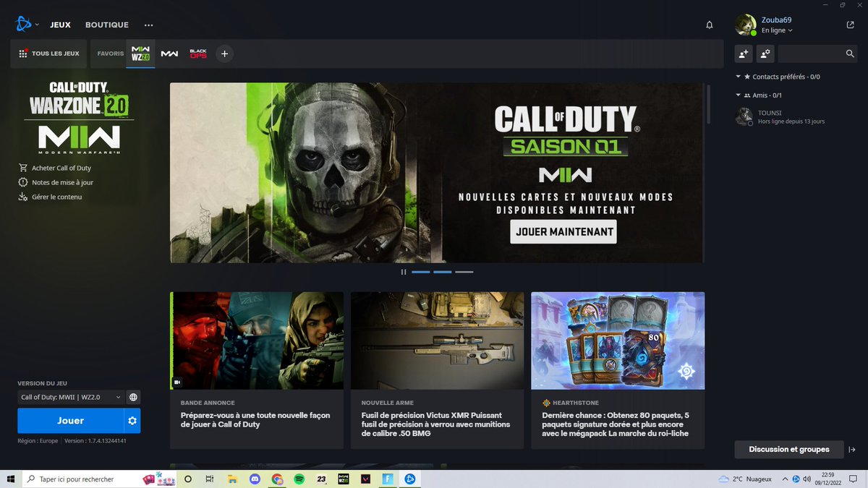This screenshot has height=488, width=868.
Task: Open Discord from the taskbar
Action: pyautogui.click(x=255, y=479)
